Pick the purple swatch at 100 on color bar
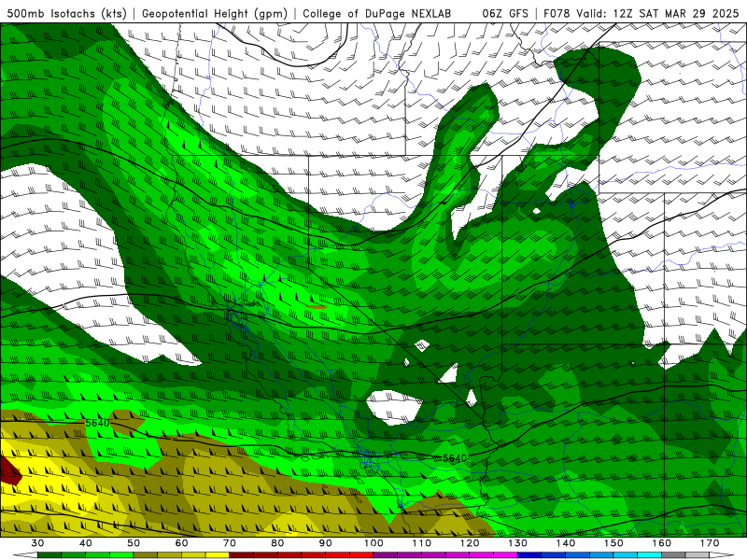This screenshot has height=560, width=747. click(x=386, y=555)
